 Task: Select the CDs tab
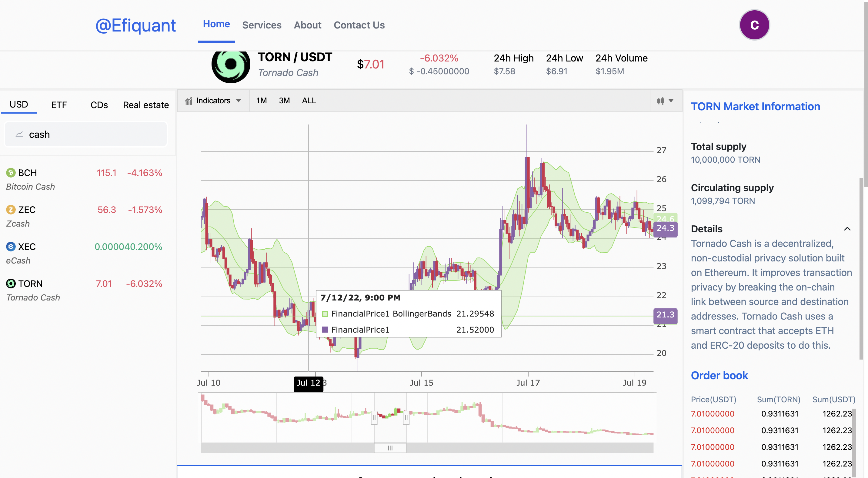point(99,105)
